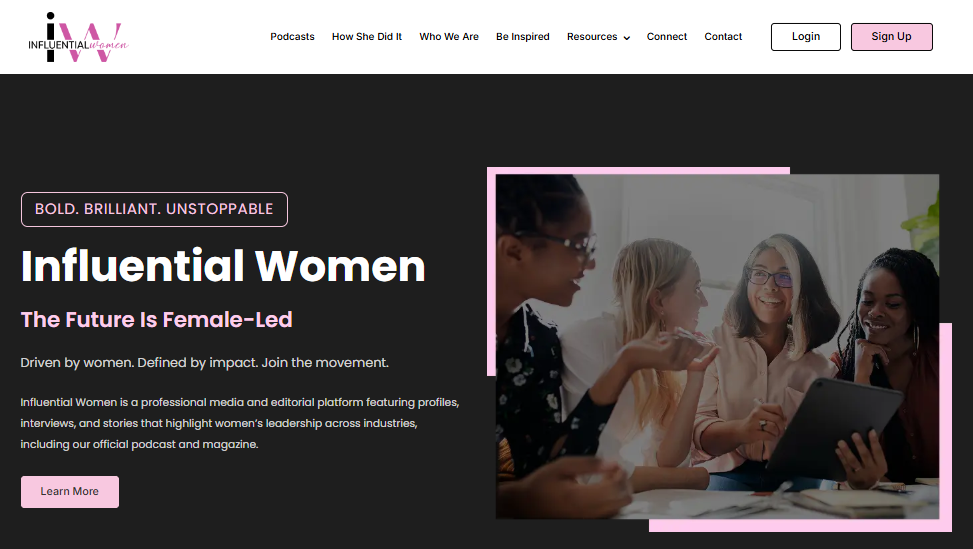This screenshot has height=549, width=973.
Task: Select Be Inspired in navigation
Action: click(x=522, y=37)
